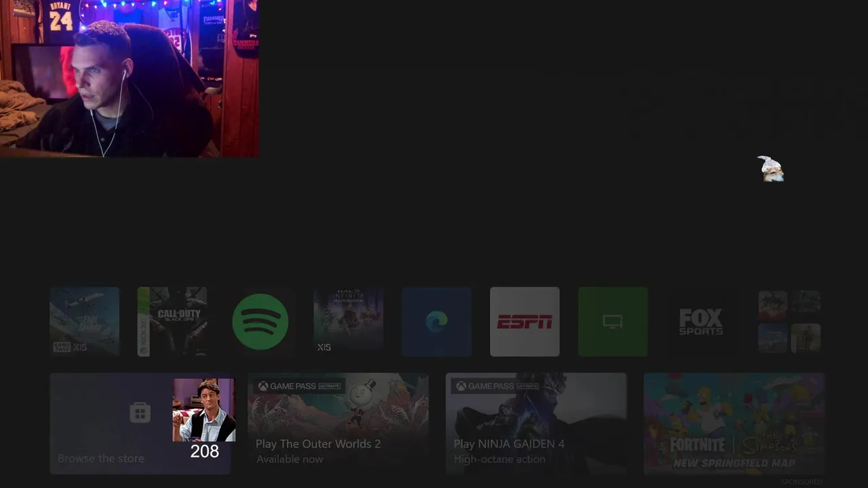The height and width of the screenshot is (488, 868).
Task: Open the Fortnite Simpsons sponsored card
Action: 734,423
